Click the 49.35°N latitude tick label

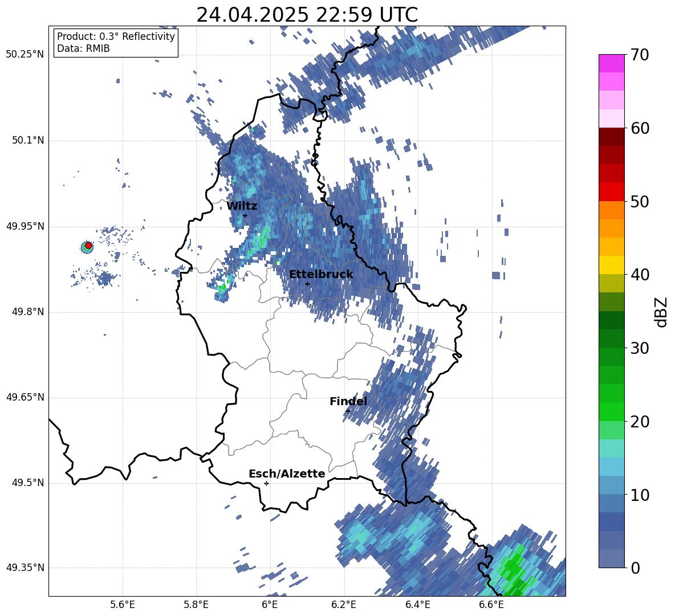(x=25, y=568)
